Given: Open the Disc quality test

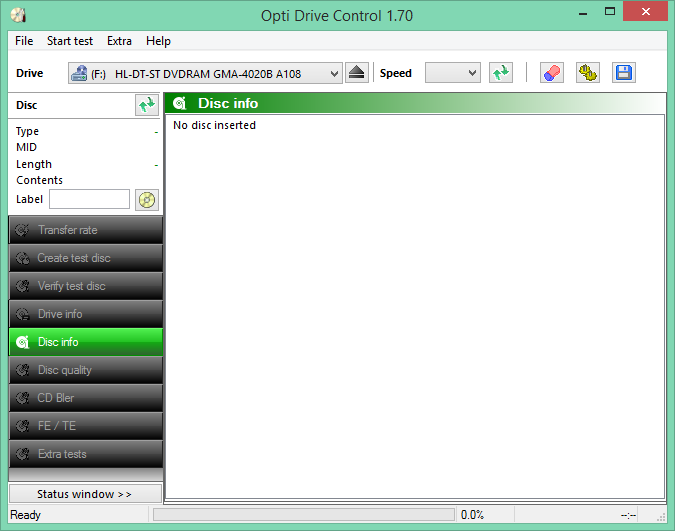Looking at the screenshot, I should (86, 370).
